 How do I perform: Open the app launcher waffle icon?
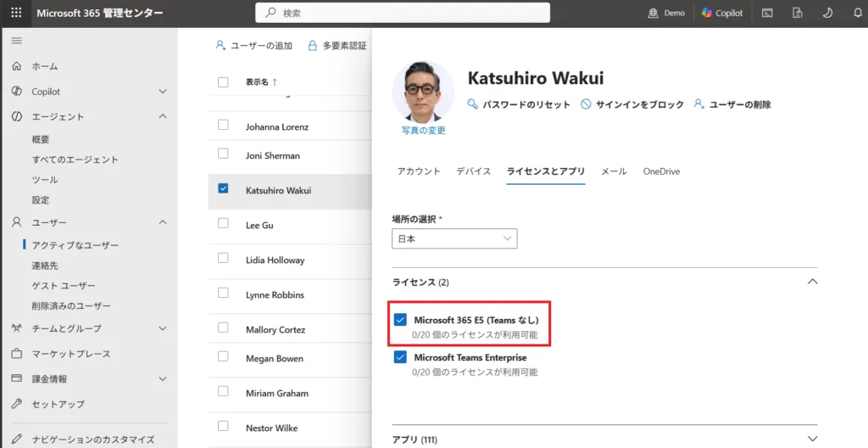(16, 14)
